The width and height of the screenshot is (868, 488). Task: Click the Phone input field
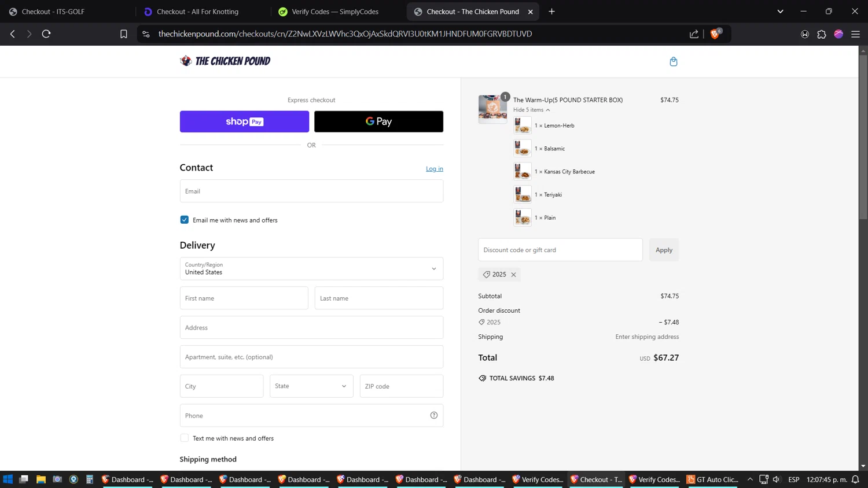coord(311,415)
